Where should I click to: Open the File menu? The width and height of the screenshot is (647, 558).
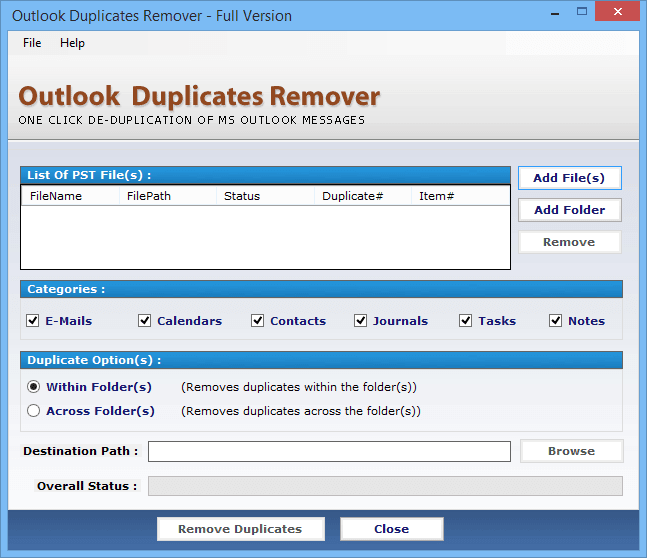pyautogui.click(x=32, y=43)
